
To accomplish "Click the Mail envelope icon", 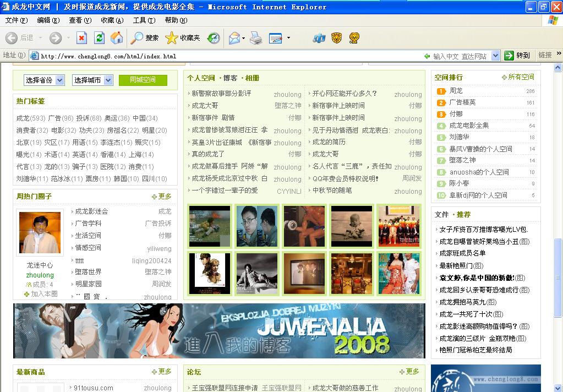I will 234,38.
